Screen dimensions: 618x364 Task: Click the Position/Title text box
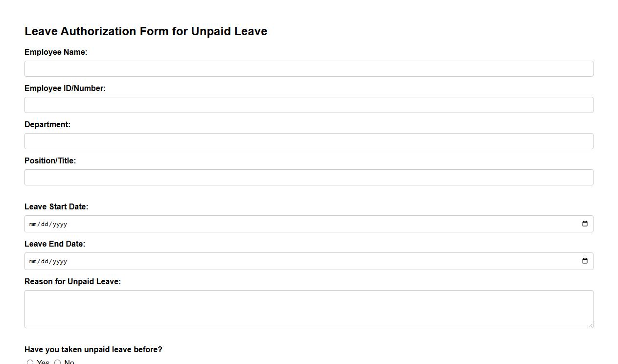click(x=309, y=177)
